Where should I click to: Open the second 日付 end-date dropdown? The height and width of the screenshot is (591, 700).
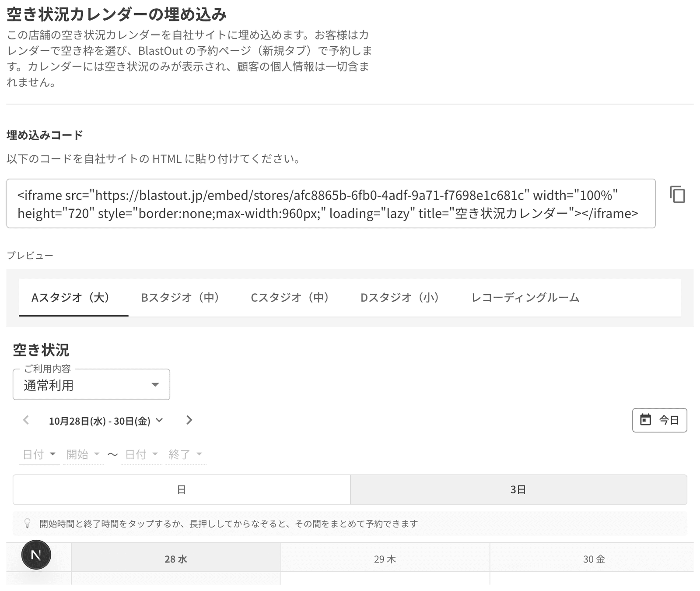point(141,454)
